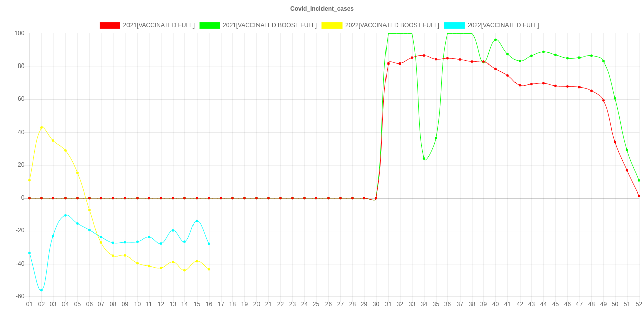Screen dimensions: 644x322
Task: Click the green line's dip point at week 34
Action: pyautogui.click(x=424, y=159)
